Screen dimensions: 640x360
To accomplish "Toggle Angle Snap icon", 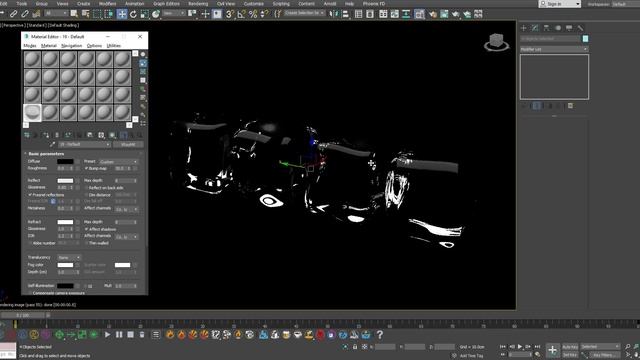I will coord(241,14).
